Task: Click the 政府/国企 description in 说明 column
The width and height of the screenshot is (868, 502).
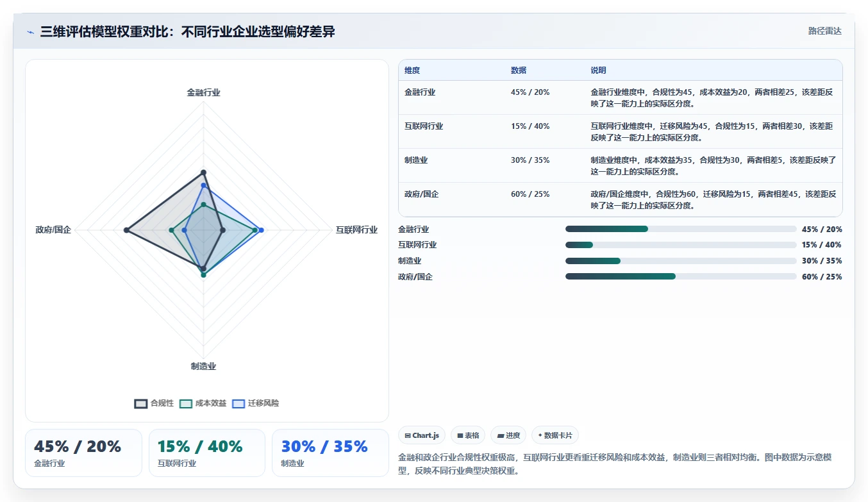Action: [712, 199]
